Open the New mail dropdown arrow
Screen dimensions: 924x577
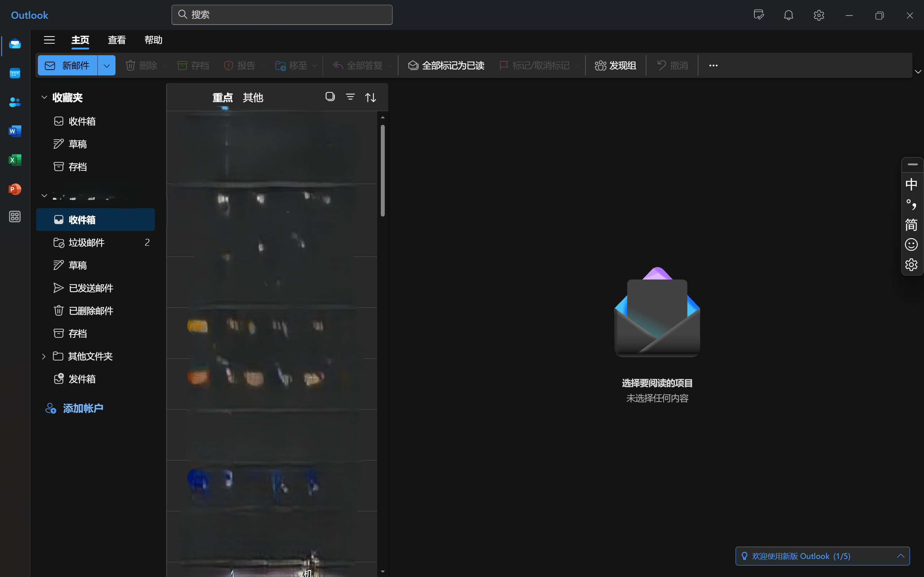[106, 66]
